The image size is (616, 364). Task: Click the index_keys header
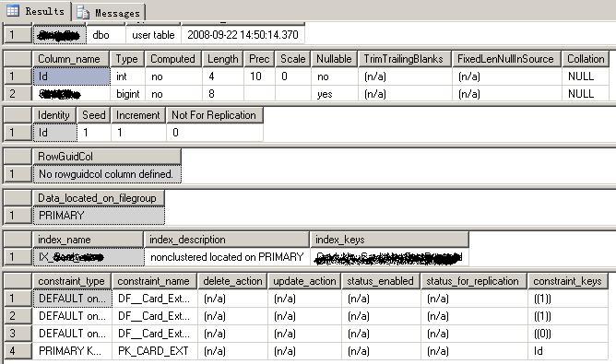pos(389,240)
